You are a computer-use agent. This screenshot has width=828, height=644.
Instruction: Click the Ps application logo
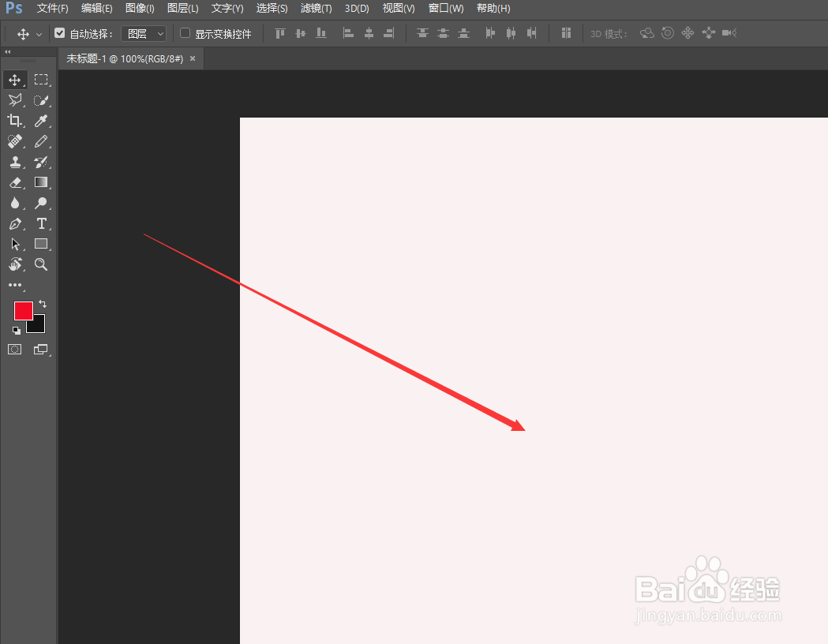(x=14, y=8)
